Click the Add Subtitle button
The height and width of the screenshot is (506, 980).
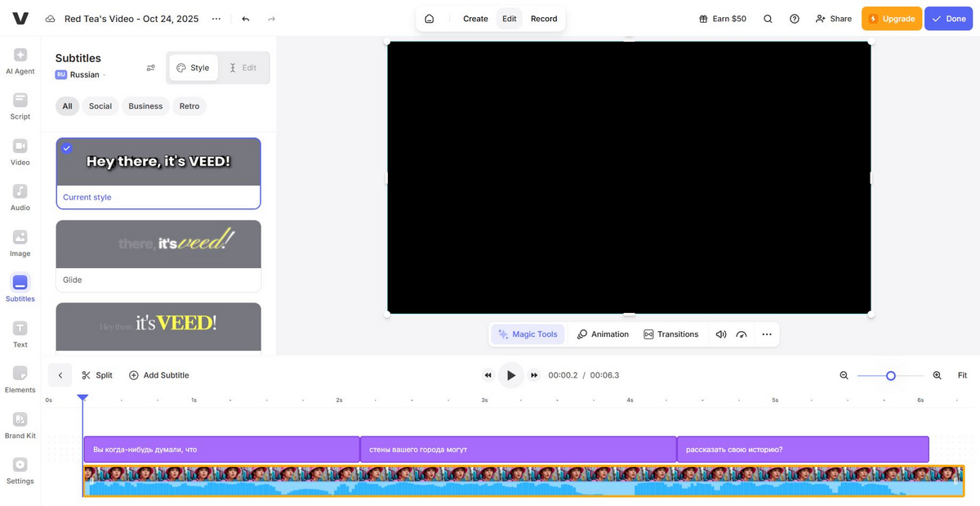click(x=158, y=375)
